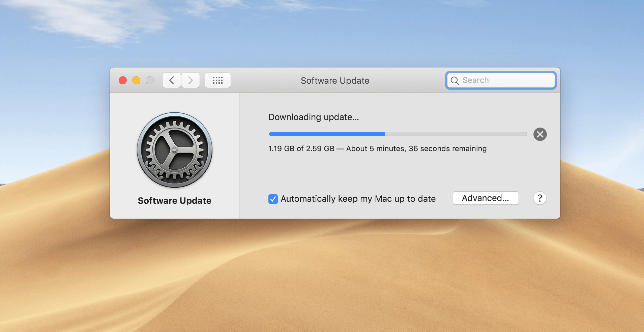This screenshot has height=332, width=644.
Task: Focus the Search field
Action: [x=501, y=80]
